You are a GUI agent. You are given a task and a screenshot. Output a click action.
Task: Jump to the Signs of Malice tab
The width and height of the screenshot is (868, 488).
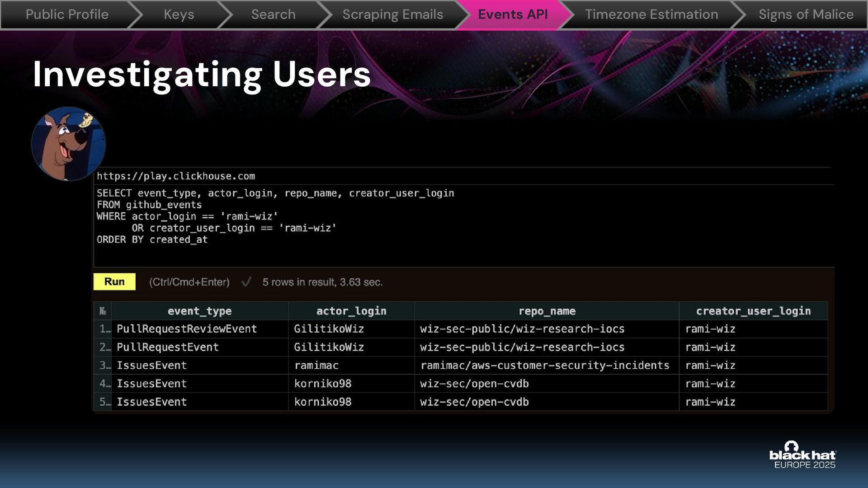click(x=806, y=14)
